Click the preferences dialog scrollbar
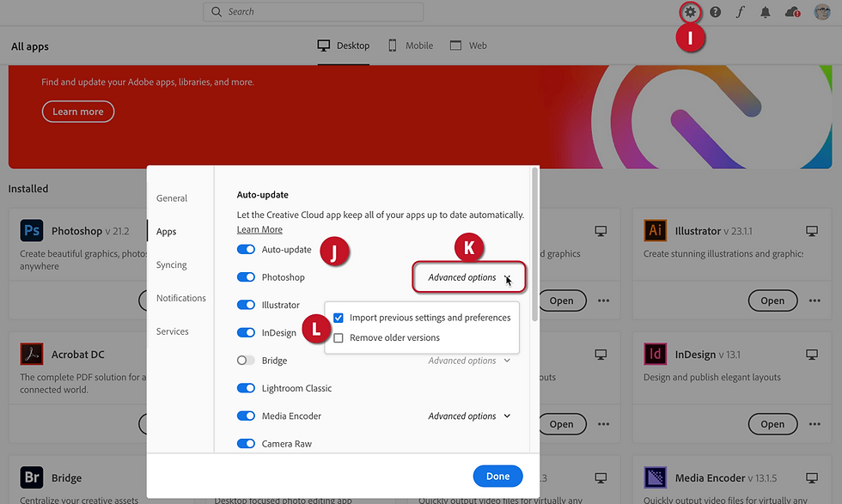 tap(534, 244)
